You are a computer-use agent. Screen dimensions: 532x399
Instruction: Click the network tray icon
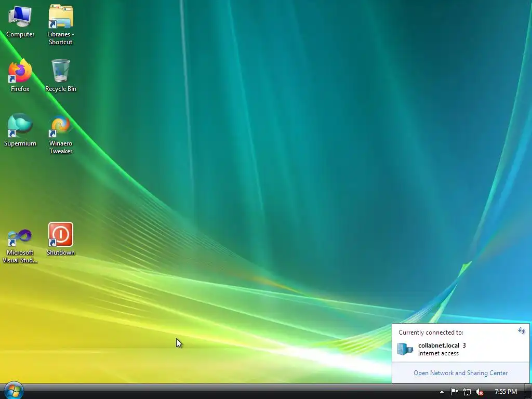point(467,392)
